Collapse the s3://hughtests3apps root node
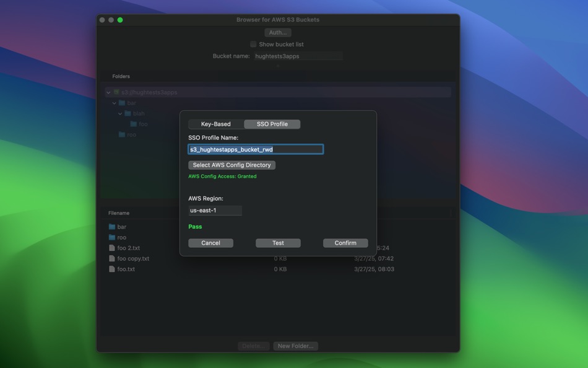This screenshot has height=368, width=588. coord(108,92)
